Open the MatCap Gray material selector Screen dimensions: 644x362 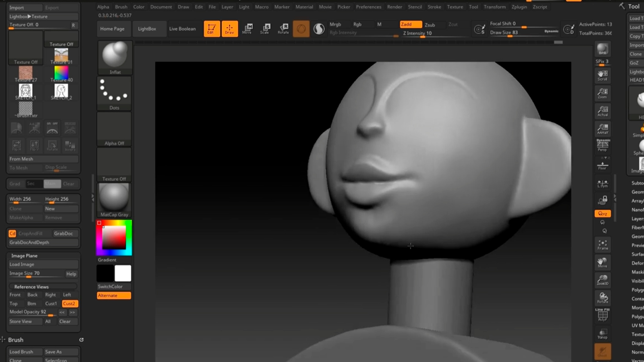115,200
